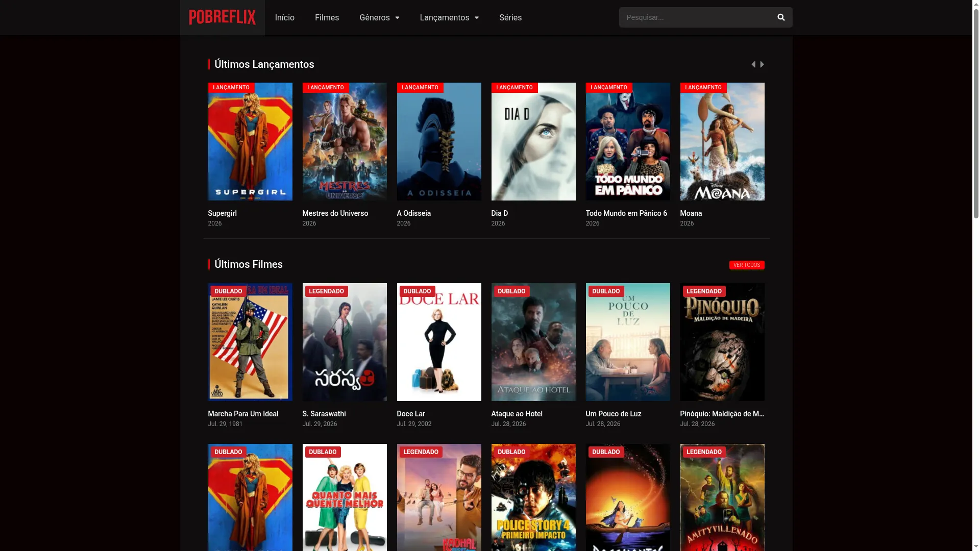Click the date Jul. 29, 1981
The width and height of the screenshot is (980, 551).
pos(225,424)
